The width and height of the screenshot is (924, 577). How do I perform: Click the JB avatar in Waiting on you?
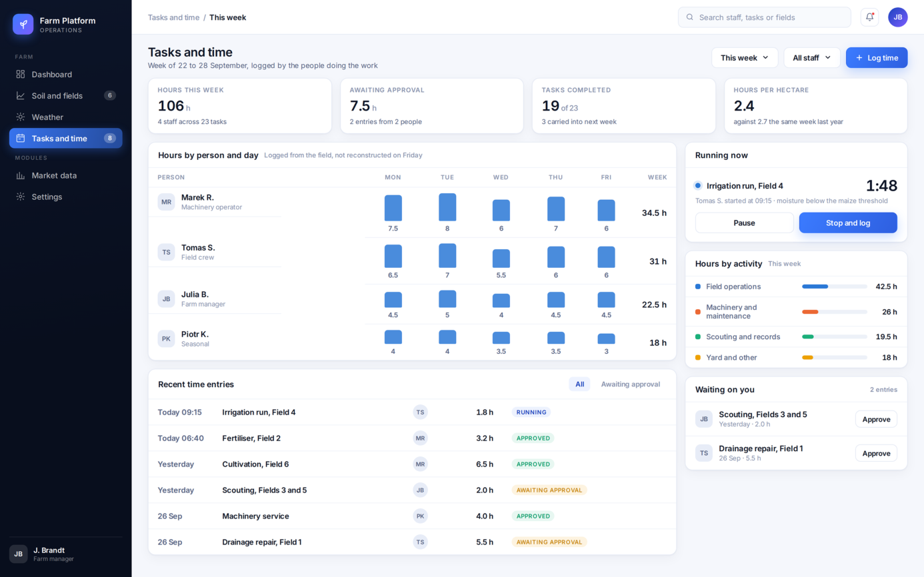click(704, 419)
